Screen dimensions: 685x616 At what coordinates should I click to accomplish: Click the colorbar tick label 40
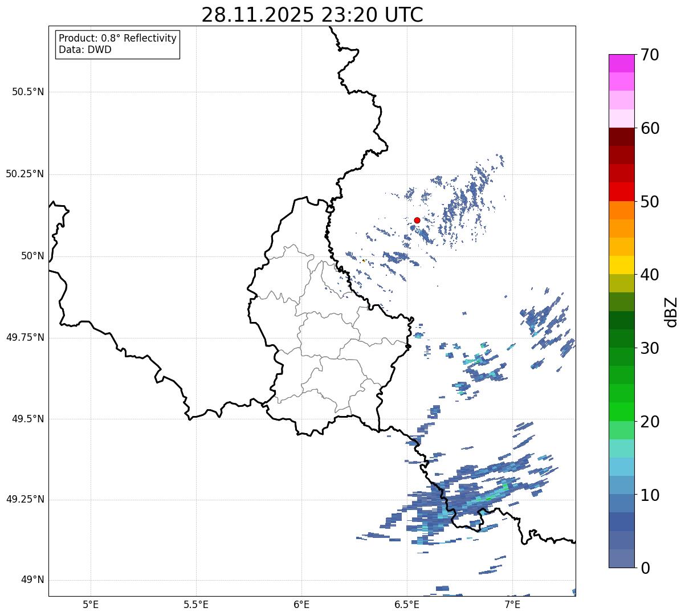650,275
